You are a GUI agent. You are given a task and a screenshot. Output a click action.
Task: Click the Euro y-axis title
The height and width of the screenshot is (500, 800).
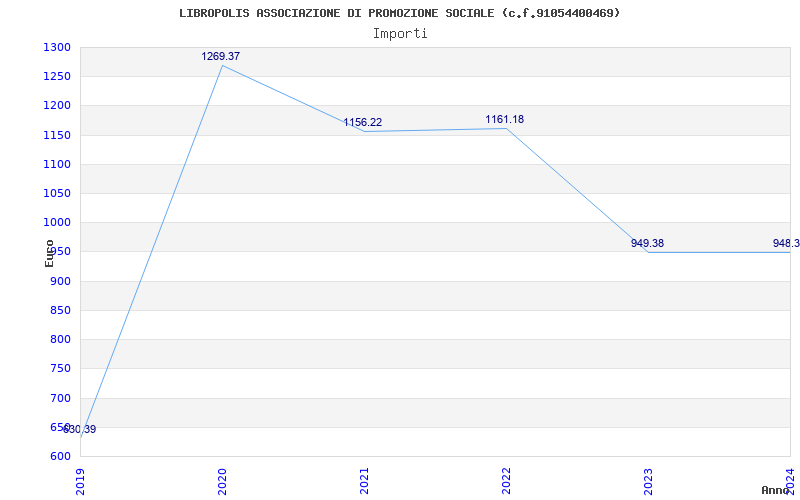coord(49,253)
